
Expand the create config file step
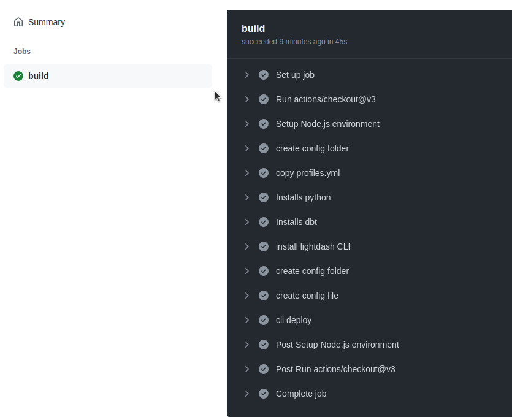(247, 296)
